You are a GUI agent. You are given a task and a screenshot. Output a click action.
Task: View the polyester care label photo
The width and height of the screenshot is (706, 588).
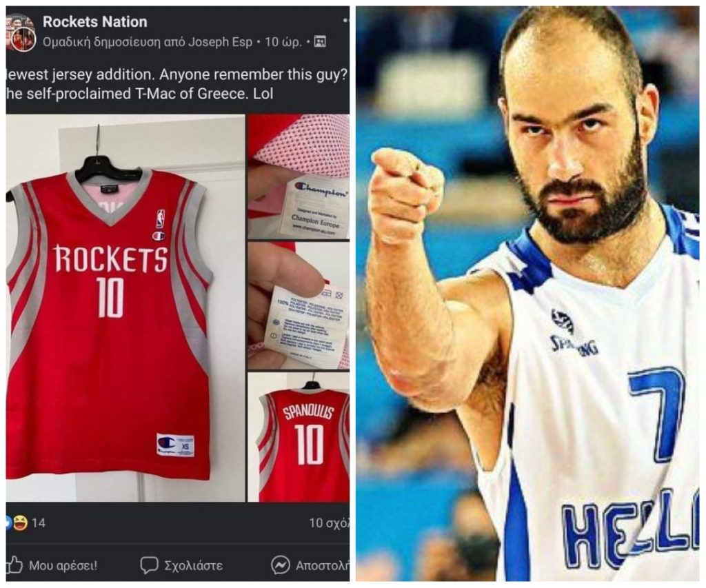click(x=299, y=306)
